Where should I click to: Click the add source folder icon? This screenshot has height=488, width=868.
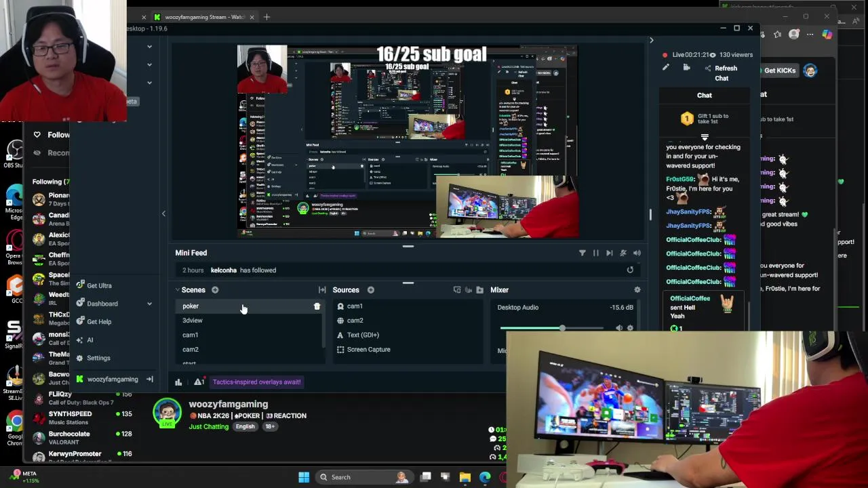click(x=479, y=290)
